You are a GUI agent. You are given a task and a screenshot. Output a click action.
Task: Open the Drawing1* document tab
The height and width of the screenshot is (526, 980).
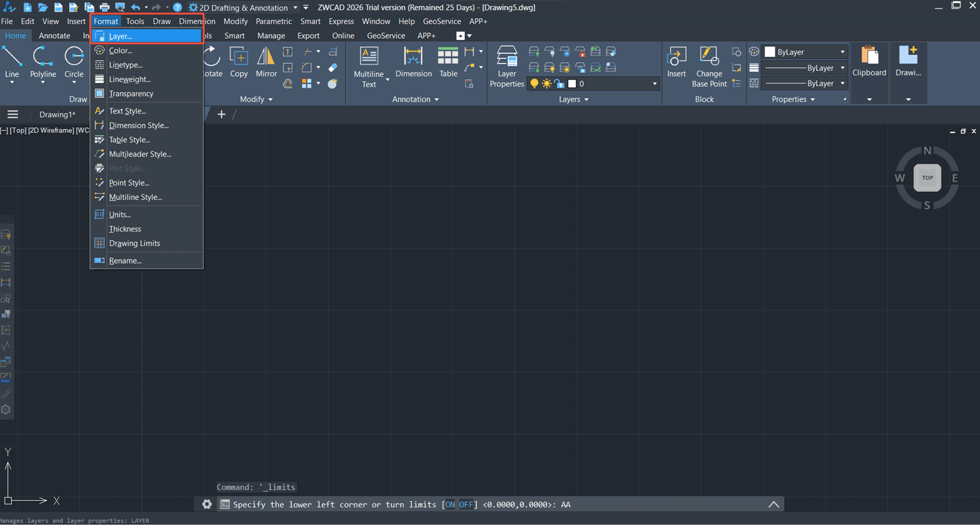(x=57, y=115)
